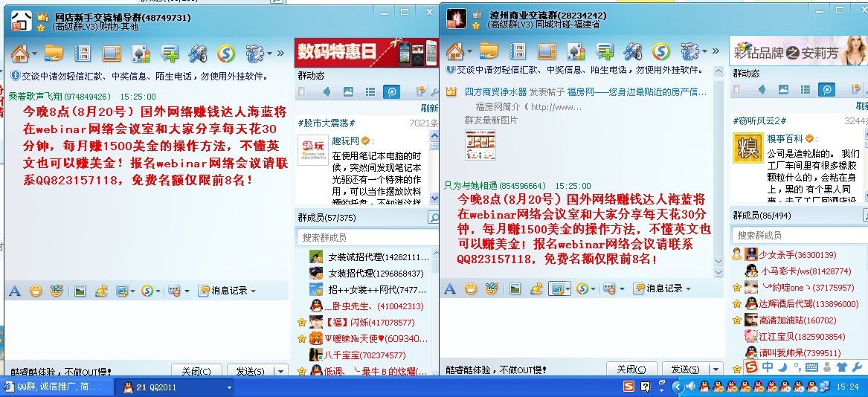Click 搜索群成员 search field in 漳州商业交流群 window
Viewport: 868px width, 397px height.
(x=800, y=235)
